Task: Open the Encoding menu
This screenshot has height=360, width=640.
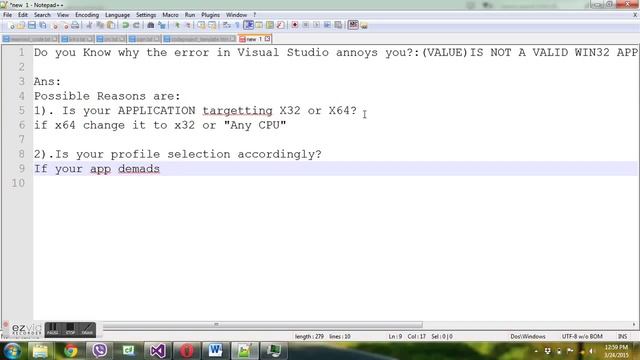Action: (87, 15)
